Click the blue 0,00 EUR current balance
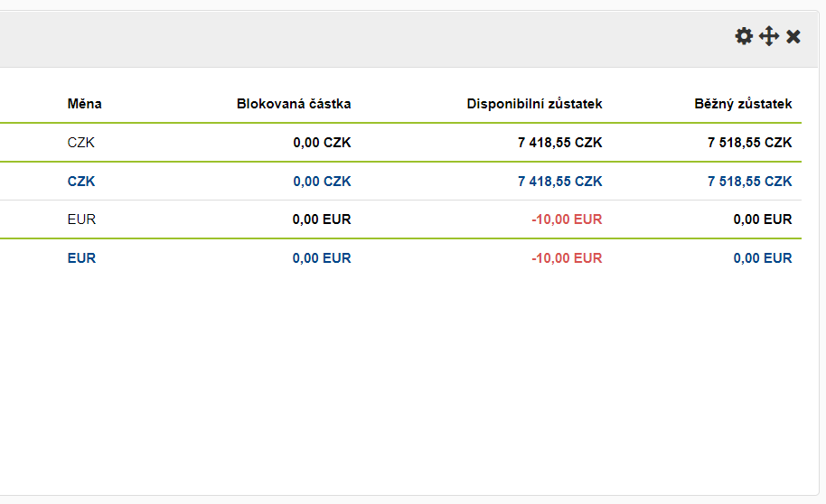 click(x=763, y=258)
